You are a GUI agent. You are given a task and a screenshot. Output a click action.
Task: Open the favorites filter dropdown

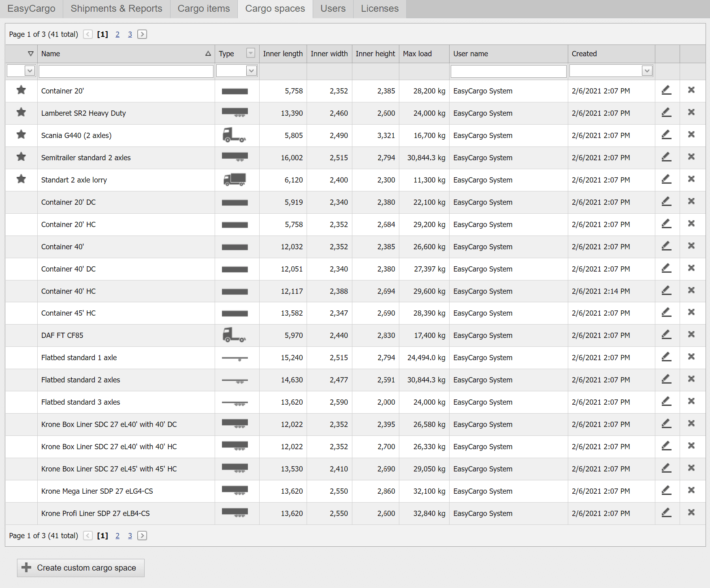pos(30,71)
